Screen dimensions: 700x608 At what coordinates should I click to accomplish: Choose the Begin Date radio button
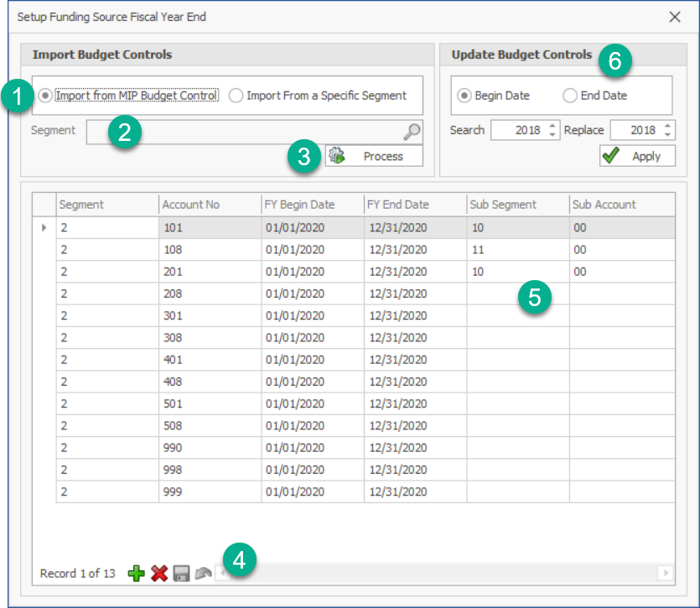coord(464,96)
